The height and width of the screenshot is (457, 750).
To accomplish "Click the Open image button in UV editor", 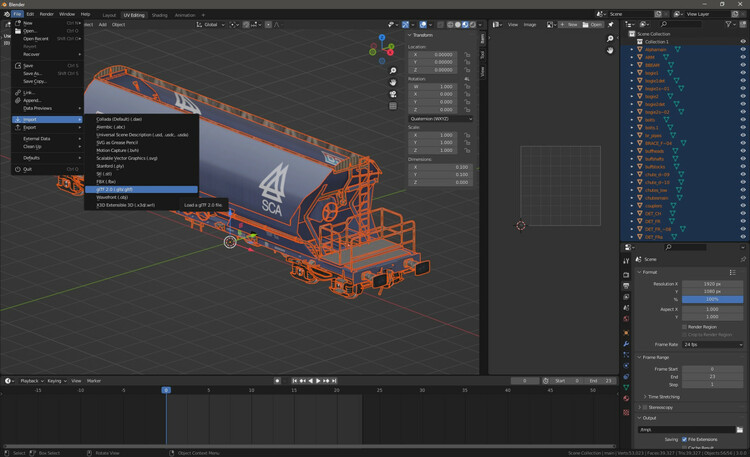I will (x=592, y=24).
